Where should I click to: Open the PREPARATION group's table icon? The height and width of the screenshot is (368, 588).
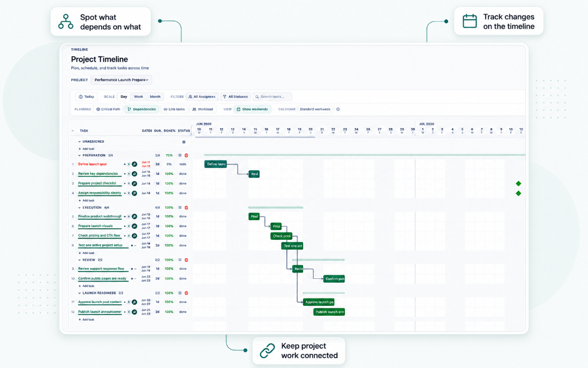[180, 155]
